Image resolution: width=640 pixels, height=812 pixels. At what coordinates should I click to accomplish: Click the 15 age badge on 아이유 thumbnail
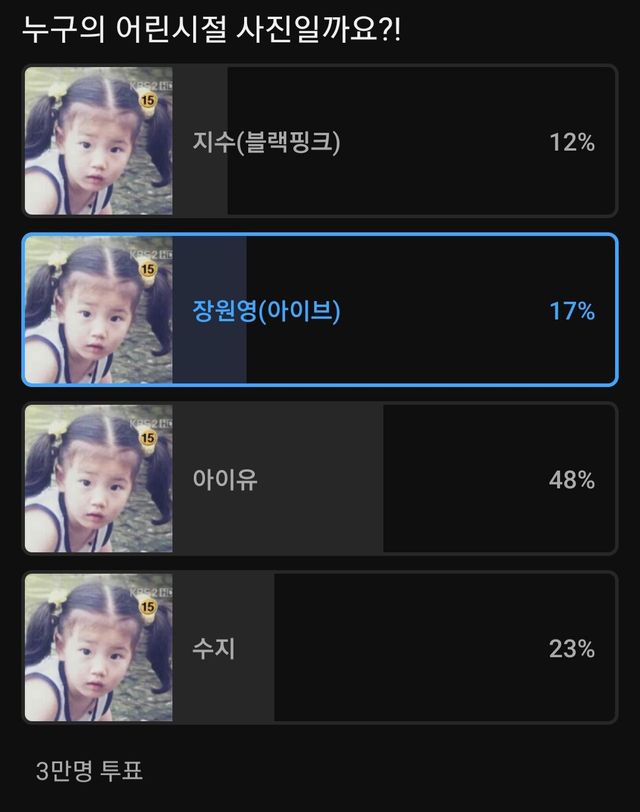148,439
